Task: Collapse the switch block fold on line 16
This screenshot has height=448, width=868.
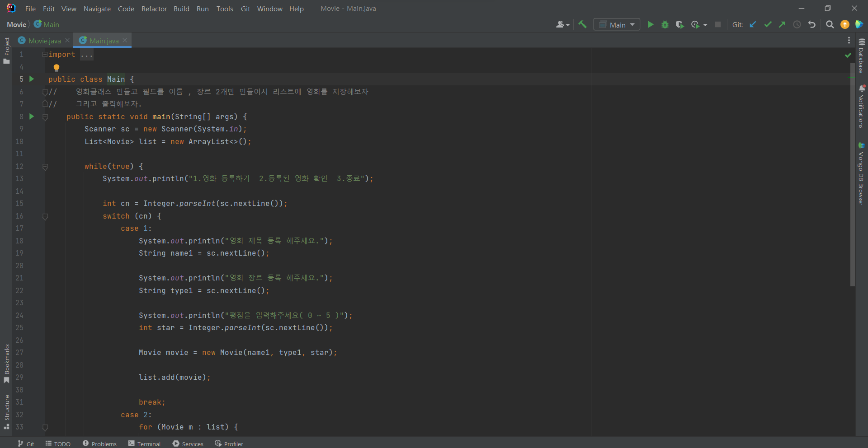Action: pos(45,216)
